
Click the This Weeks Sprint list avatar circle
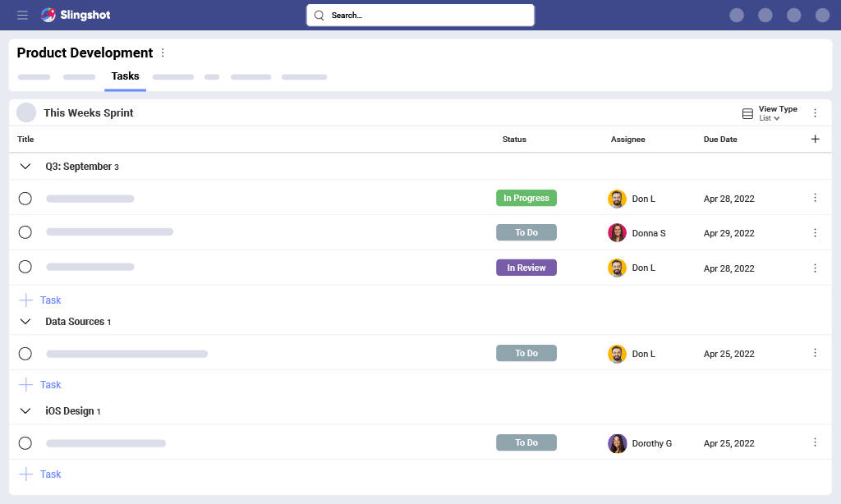[26, 112]
